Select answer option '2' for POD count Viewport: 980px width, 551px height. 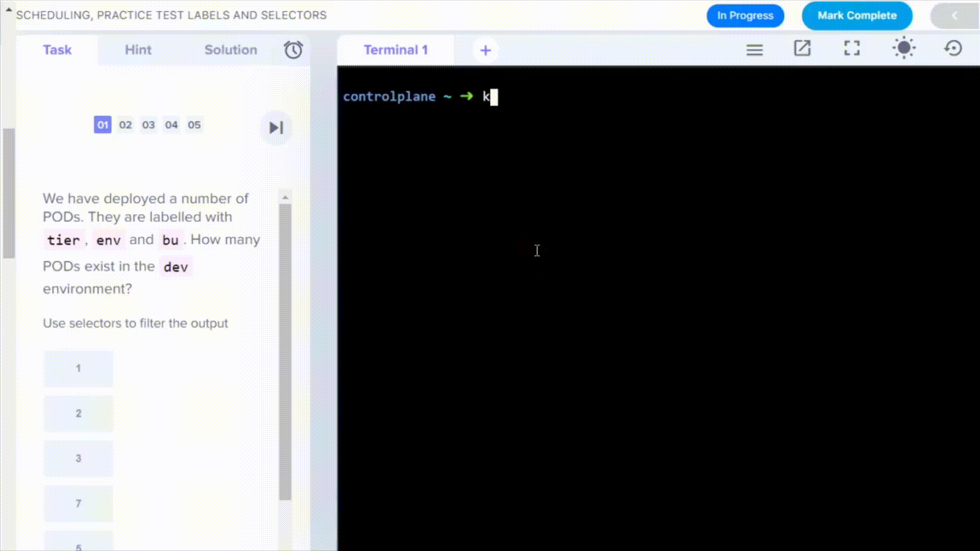[x=78, y=412]
